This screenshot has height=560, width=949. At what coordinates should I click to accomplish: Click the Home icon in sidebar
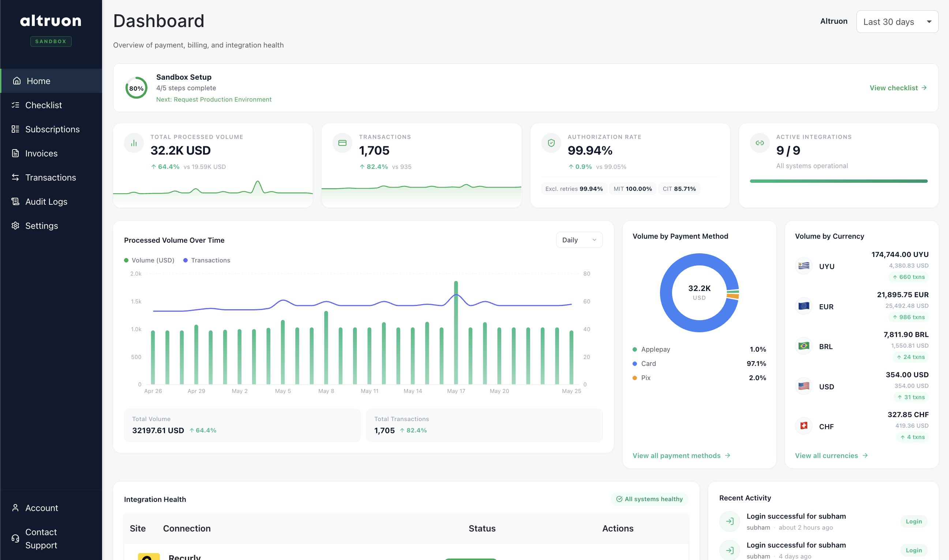pyautogui.click(x=16, y=81)
